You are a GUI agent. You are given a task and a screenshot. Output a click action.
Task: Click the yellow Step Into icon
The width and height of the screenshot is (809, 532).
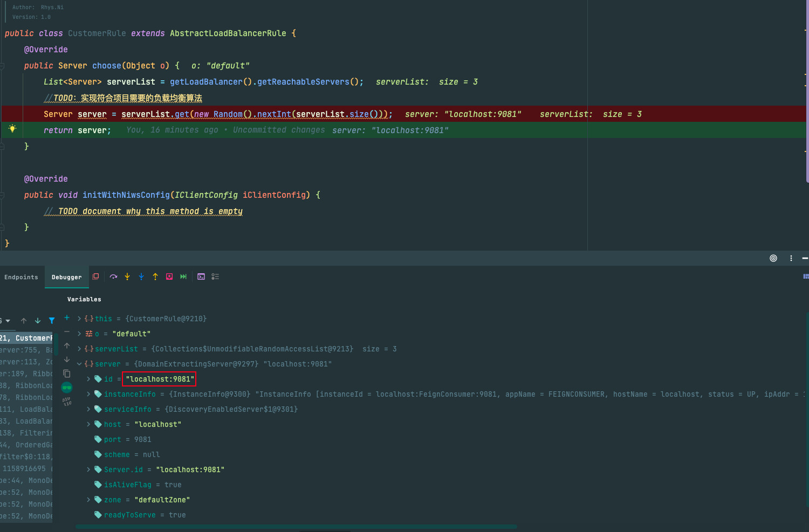[127, 277]
